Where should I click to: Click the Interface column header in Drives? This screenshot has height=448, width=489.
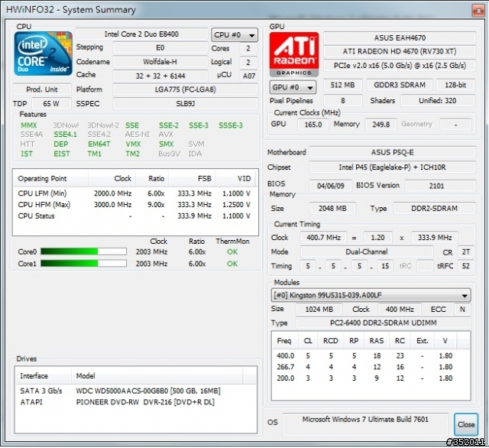[x=43, y=376]
